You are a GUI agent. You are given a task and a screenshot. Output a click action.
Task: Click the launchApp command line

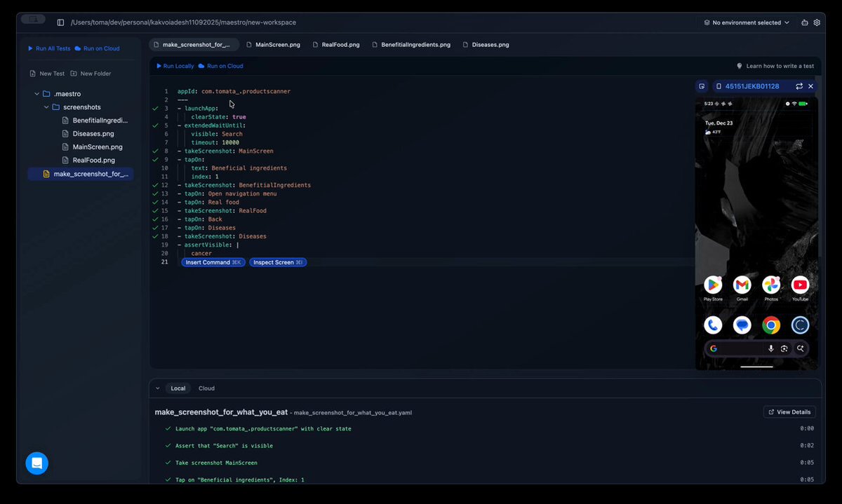tap(197, 109)
